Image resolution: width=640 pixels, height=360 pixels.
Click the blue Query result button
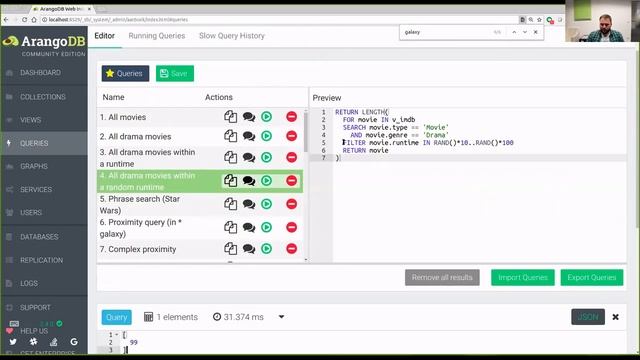[x=117, y=317]
